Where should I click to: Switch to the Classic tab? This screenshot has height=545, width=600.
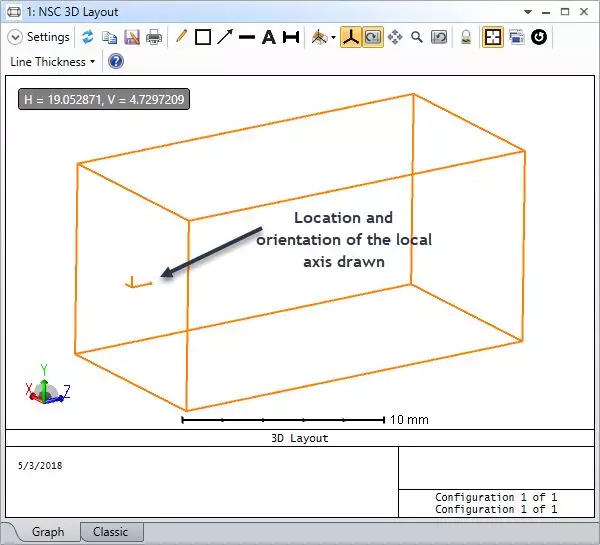[x=111, y=532]
